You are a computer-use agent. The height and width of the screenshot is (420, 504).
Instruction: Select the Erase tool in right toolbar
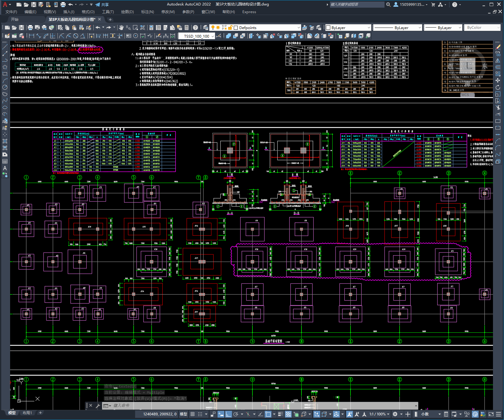pyautogui.click(x=498, y=47)
